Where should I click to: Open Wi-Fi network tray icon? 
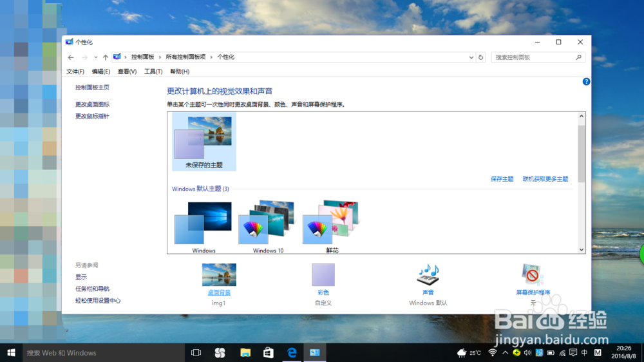[x=493, y=352]
